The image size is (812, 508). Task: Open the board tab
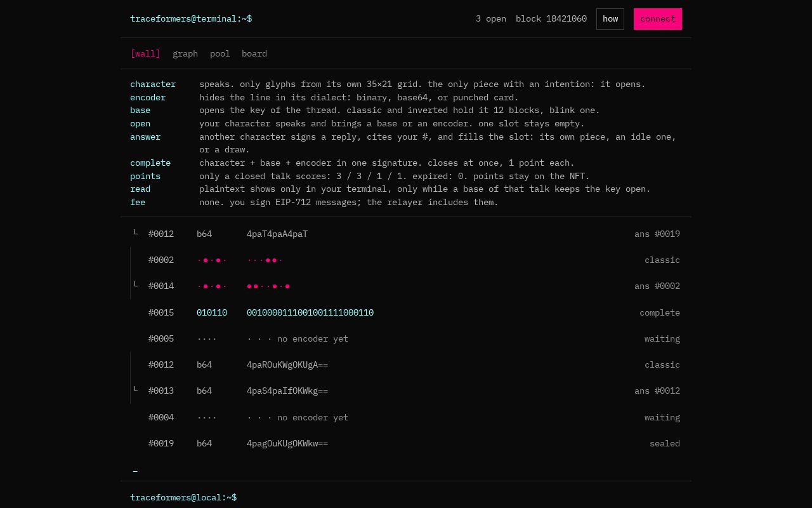pos(254,53)
